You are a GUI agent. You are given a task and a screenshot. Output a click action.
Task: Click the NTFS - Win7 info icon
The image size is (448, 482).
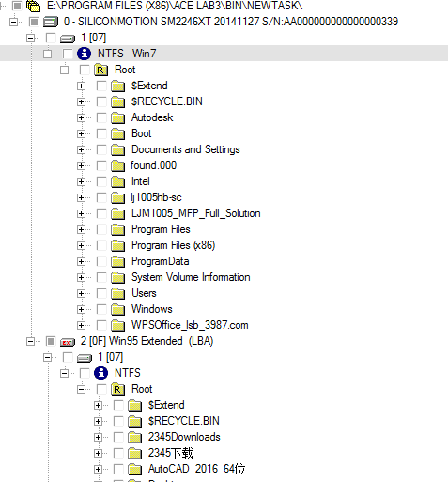click(85, 54)
